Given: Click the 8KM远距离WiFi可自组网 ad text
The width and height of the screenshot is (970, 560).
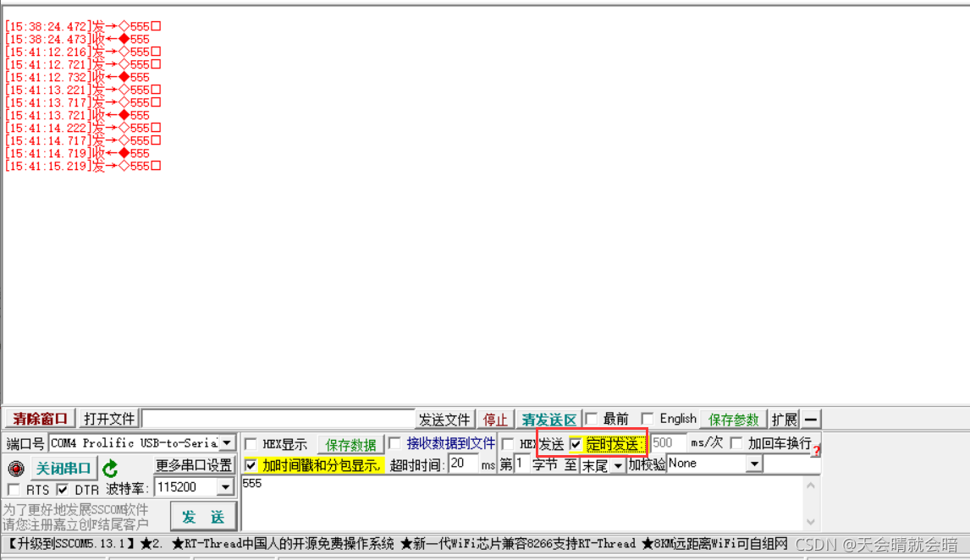Looking at the screenshot, I should (714, 544).
